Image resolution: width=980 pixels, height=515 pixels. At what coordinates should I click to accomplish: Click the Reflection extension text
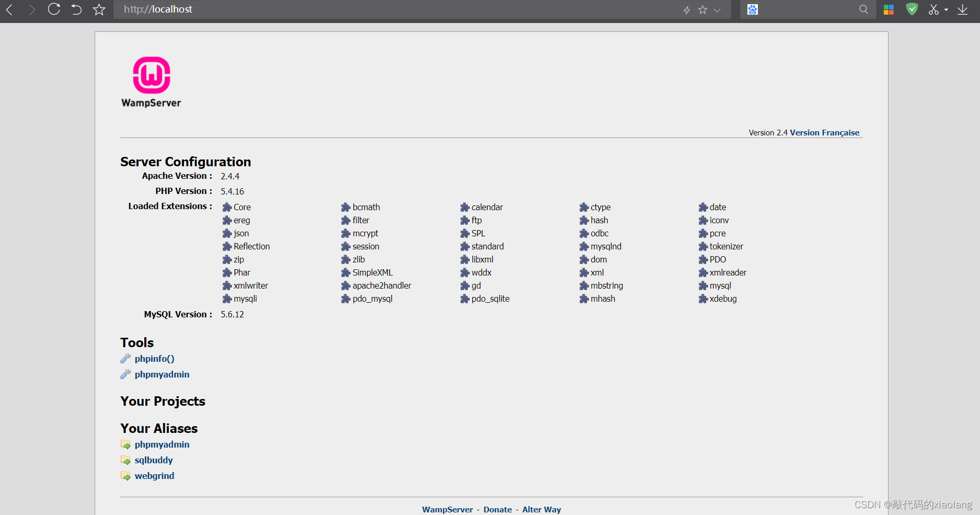251,246
